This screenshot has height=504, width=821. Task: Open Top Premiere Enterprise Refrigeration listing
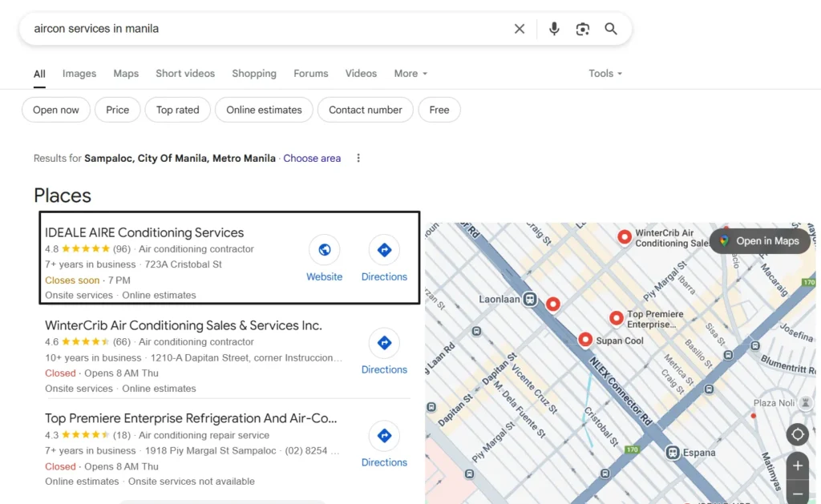[x=191, y=418]
